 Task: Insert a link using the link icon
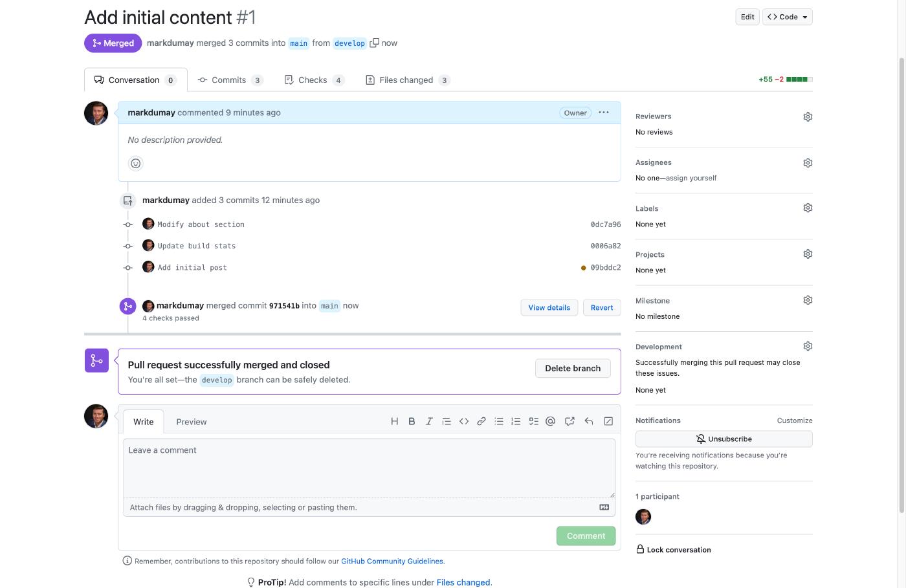tap(481, 421)
